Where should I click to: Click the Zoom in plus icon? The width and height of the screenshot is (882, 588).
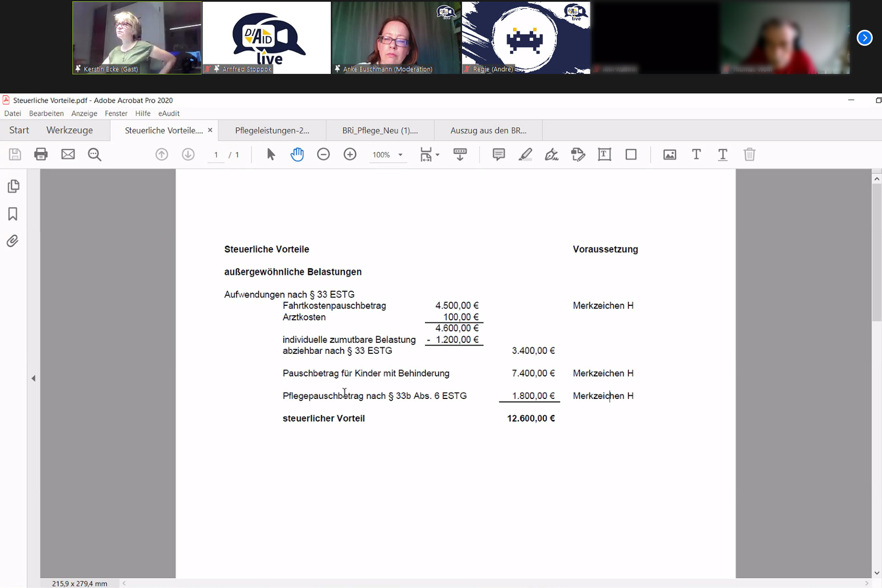pos(350,154)
